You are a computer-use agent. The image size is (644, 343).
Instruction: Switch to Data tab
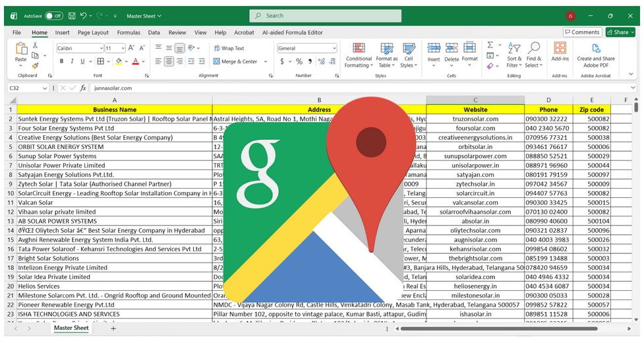point(154,32)
